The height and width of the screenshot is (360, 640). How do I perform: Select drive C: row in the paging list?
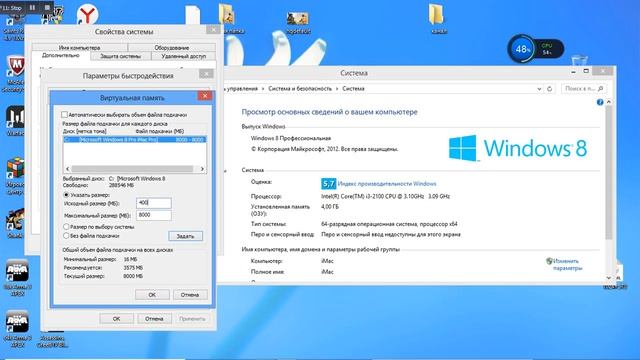click(x=134, y=140)
